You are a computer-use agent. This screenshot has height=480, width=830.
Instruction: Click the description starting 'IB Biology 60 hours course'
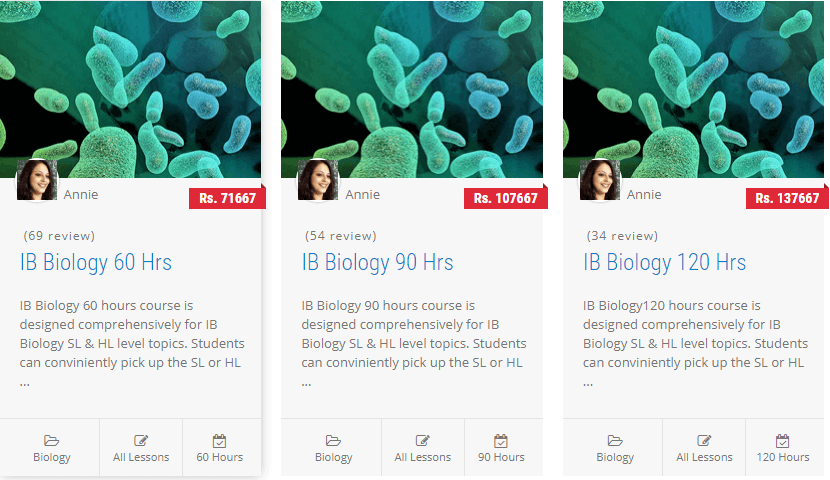tap(132, 343)
